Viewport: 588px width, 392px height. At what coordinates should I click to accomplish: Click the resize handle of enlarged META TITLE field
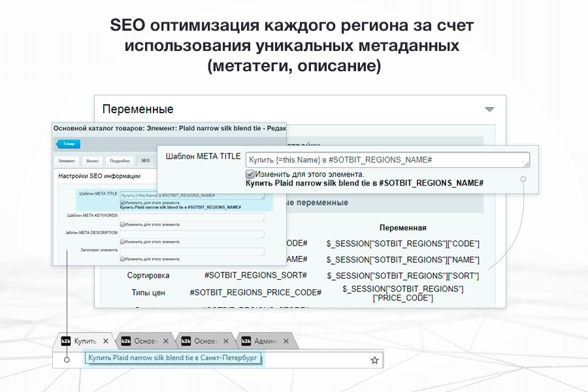coord(527,165)
